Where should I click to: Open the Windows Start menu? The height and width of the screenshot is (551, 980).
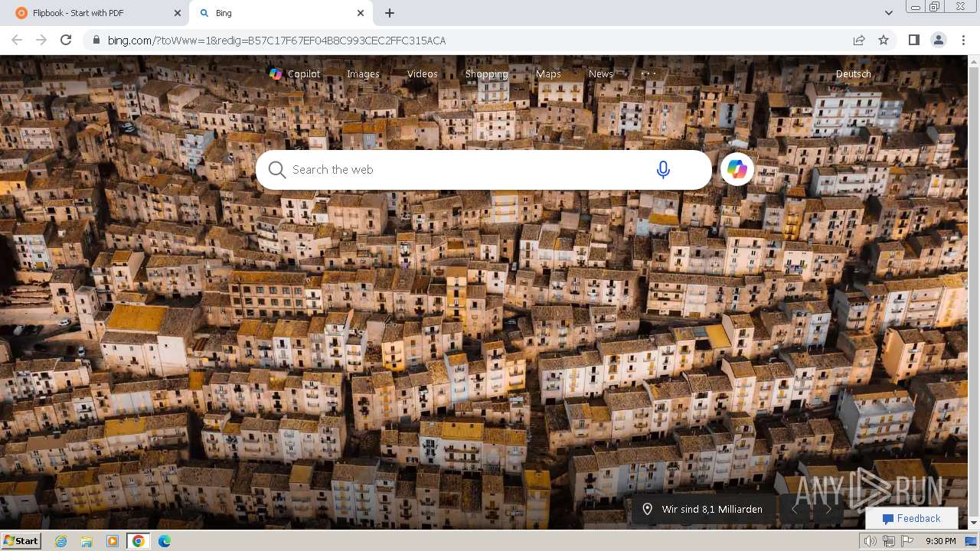21,540
